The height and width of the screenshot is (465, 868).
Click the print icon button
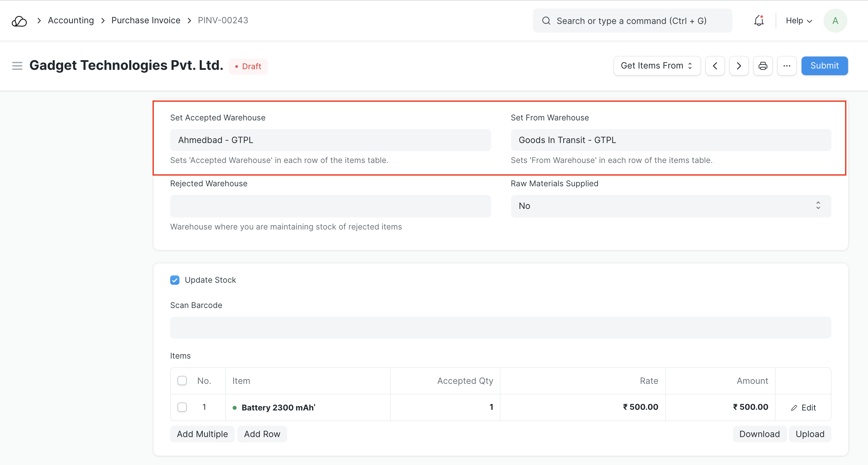tap(763, 66)
